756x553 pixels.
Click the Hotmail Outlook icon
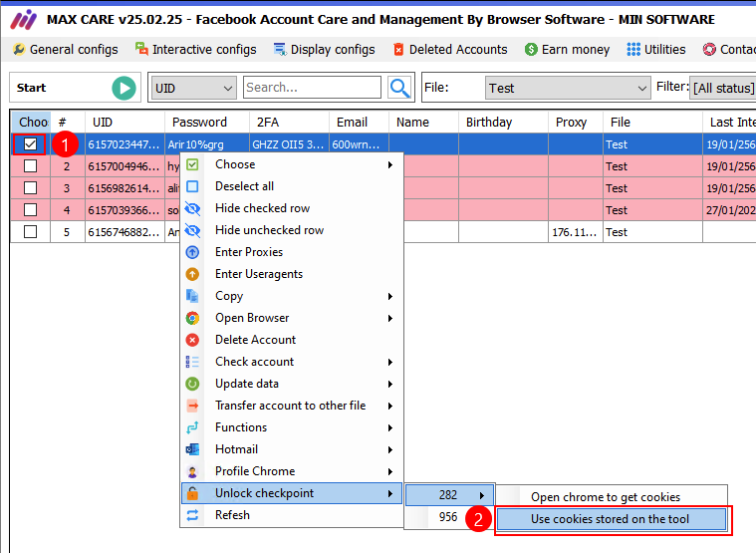192,449
